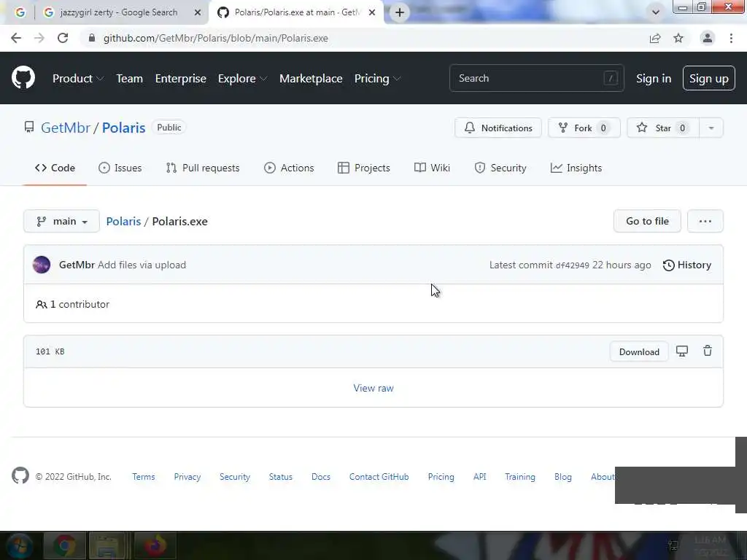Open the Firefox taskbar icon
The height and width of the screenshot is (560, 747).
pyautogui.click(x=155, y=545)
